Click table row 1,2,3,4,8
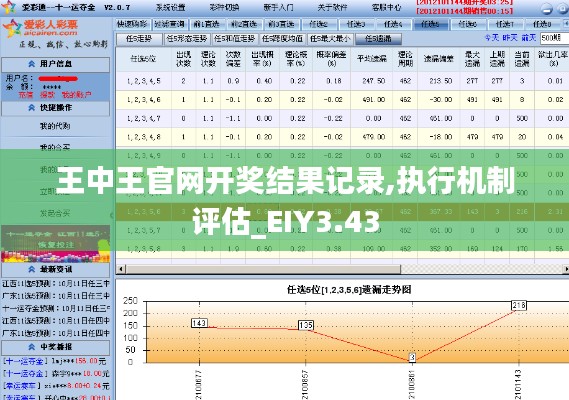 (342, 137)
